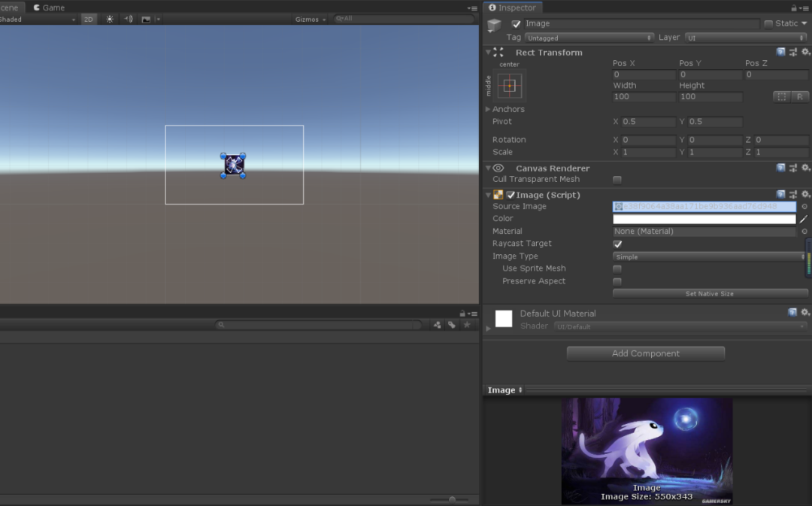Disable Raycast Target checkbox
This screenshot has width=812, height=506.
tap(617, 244)
